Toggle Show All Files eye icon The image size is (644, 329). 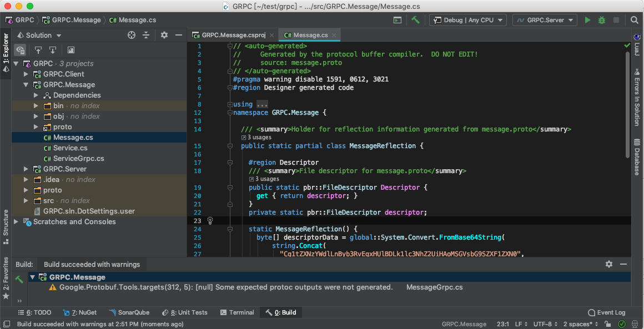pos(20,50)
